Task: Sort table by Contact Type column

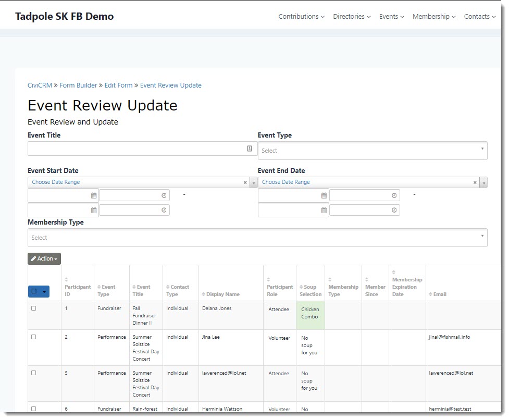Action: coord(178,290)
